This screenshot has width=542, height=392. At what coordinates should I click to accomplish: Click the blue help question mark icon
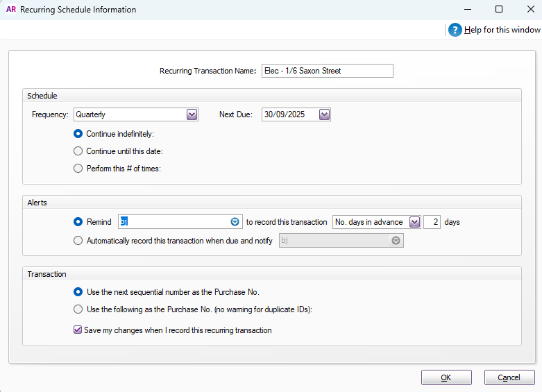click(455, 30)
